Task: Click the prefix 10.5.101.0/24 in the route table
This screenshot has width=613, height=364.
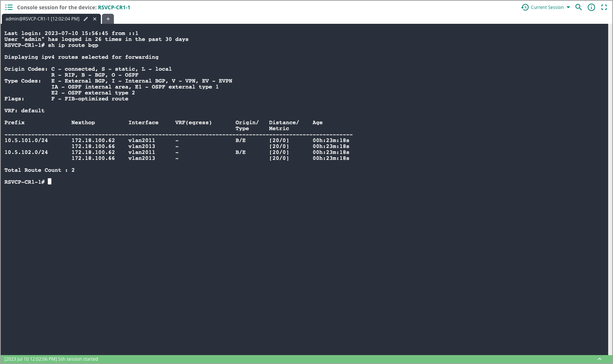Action: tap(26, 141)
